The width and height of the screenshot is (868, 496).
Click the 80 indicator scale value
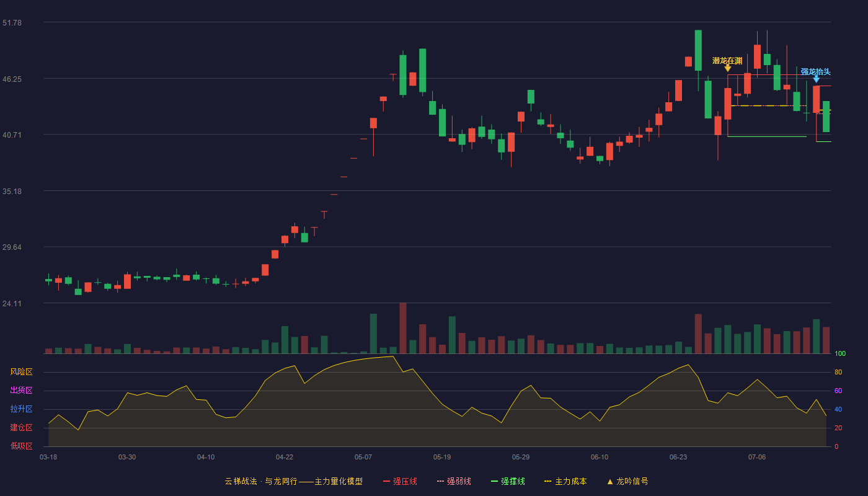click(838, 373)
